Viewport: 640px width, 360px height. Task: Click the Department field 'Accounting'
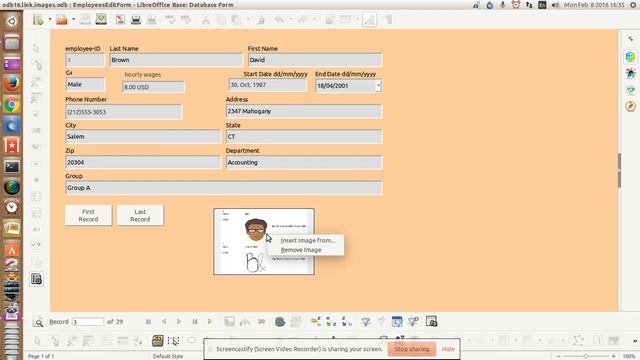304,162
